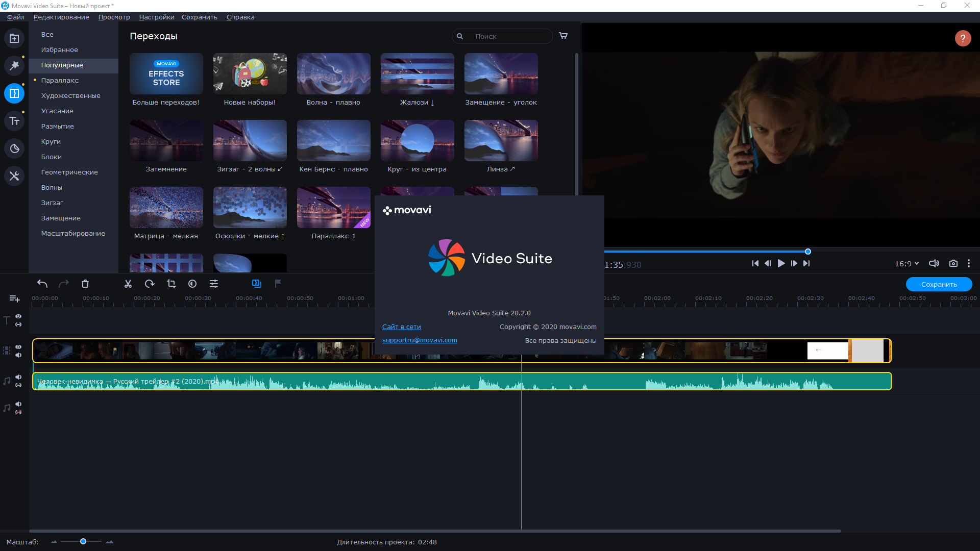Step back one frame
The height and width of the screenshot is (551, 980).
coord(768,264)
